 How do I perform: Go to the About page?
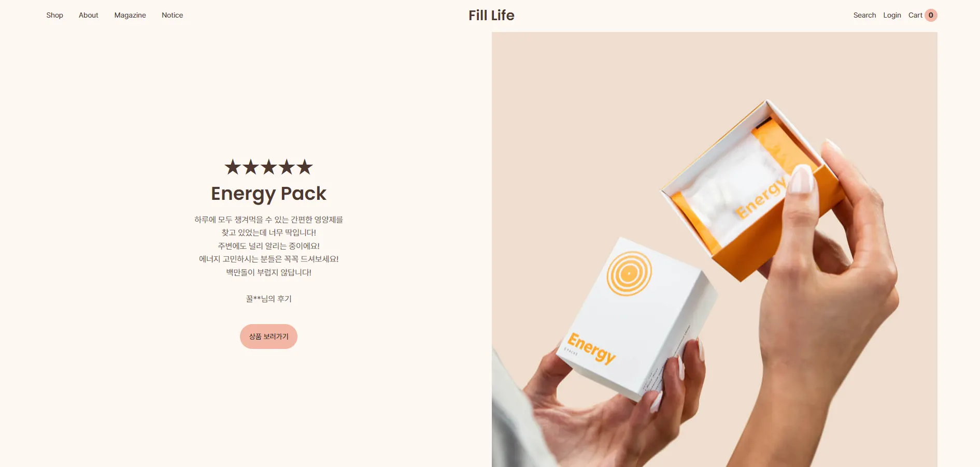point(89,15)
